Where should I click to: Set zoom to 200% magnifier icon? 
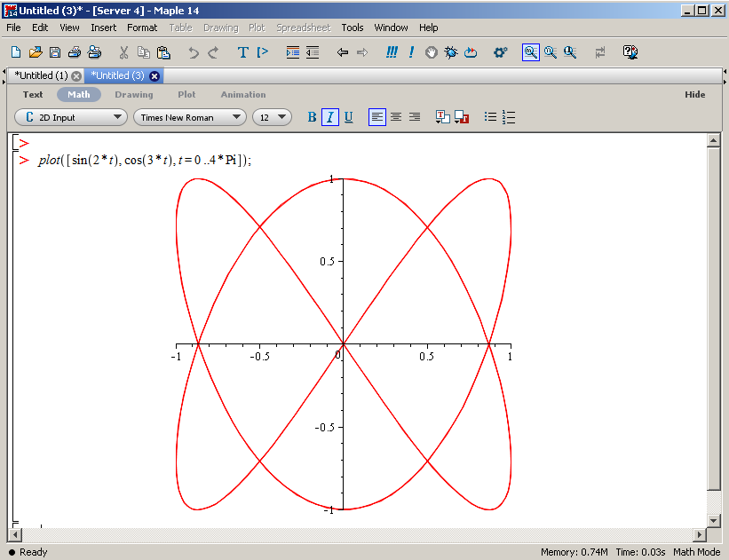[570, 52]
